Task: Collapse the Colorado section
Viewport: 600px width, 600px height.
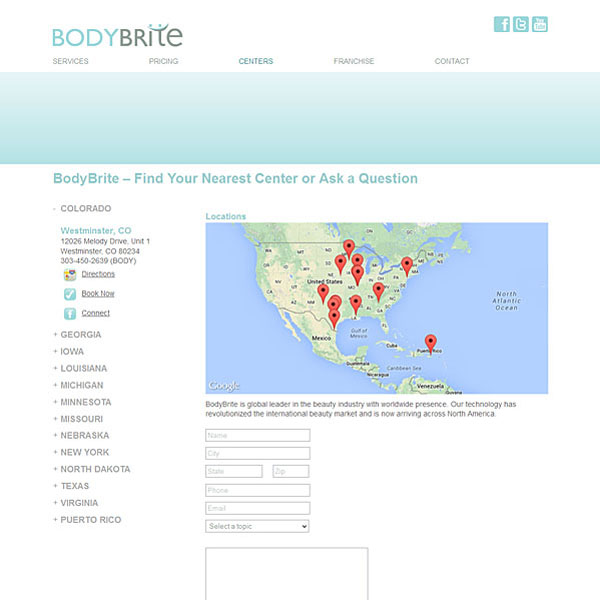Action: pyautogui.click(x=82, y=209)
